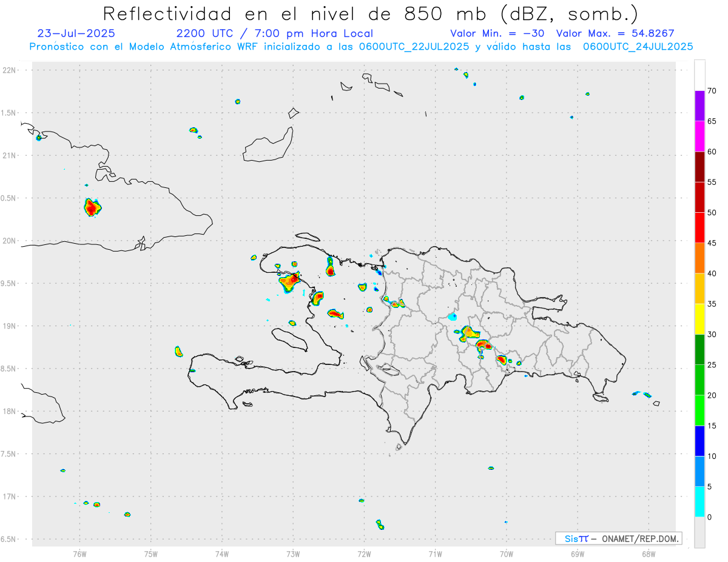Click the time '2200 UTC / 7:00 pm Hora Local'

point(274,33)
